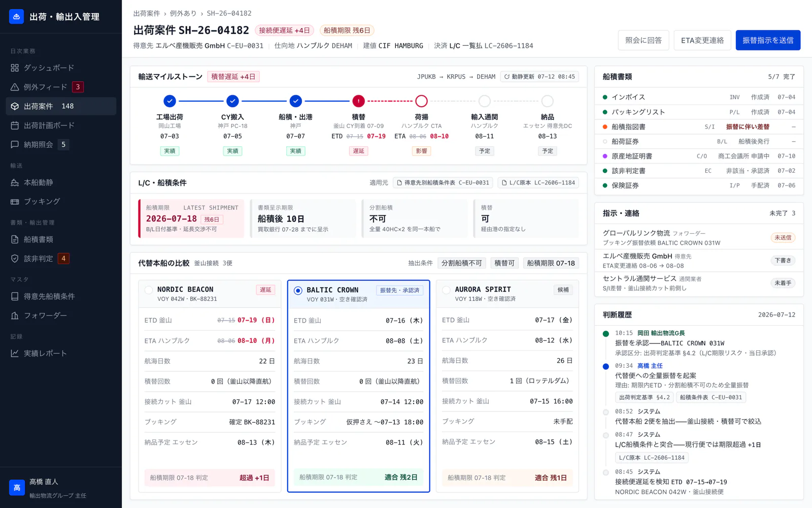
Task: Click the 実績レポート chart icon
Action: pyautogui.click(x=15, y=353)
